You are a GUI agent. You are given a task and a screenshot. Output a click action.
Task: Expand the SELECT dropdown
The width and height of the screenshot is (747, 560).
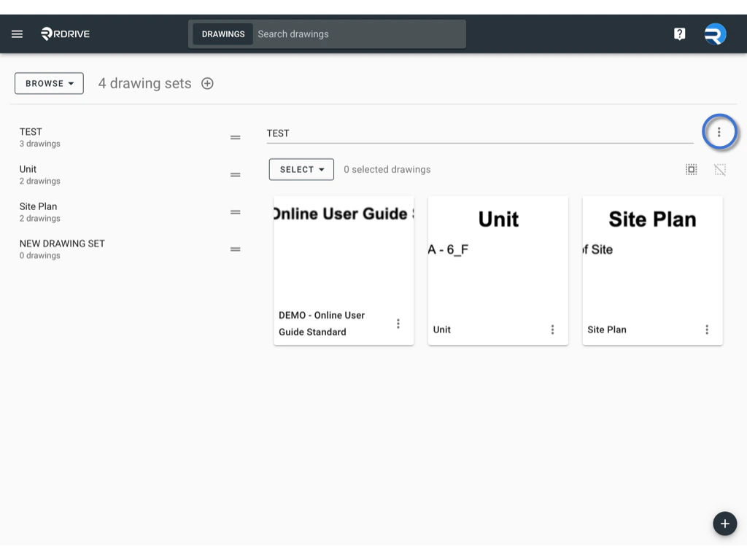click(x=301, y=169)
